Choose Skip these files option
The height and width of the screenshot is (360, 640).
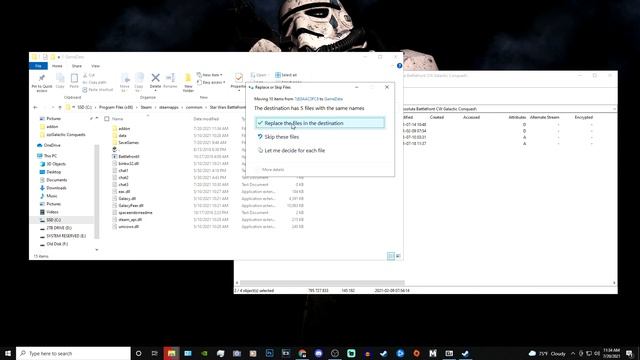281,137
